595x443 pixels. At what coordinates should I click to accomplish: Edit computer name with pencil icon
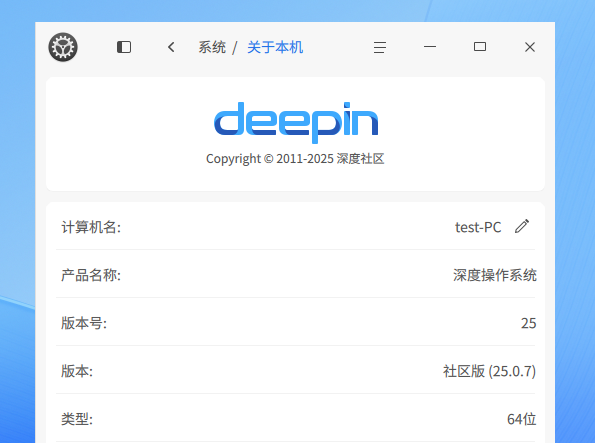[x=522, y=226]
